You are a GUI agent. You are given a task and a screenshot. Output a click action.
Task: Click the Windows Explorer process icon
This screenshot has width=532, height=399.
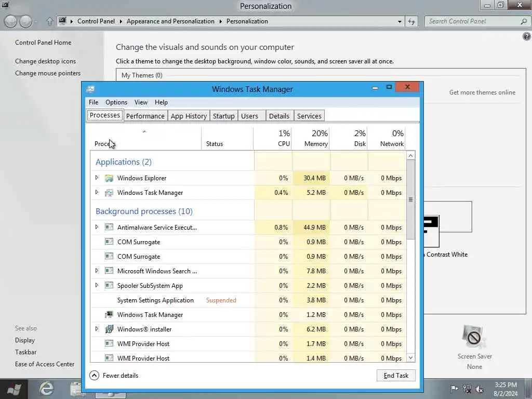[109, 178]
